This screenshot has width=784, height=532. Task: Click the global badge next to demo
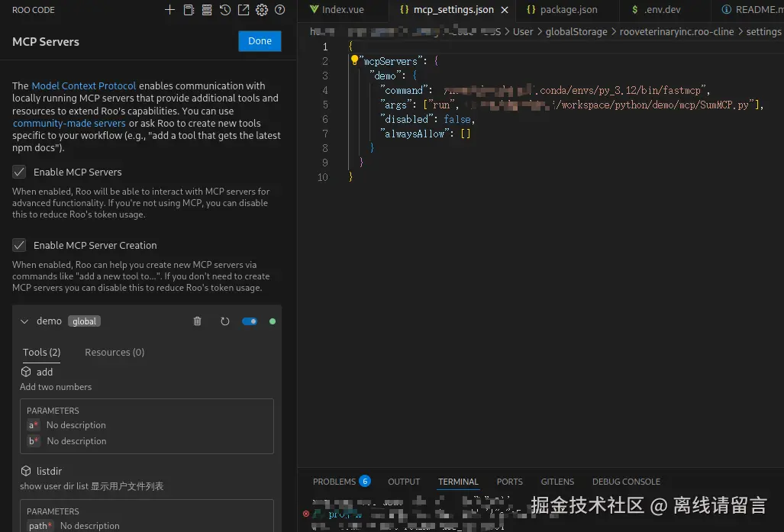tap(84, 321)
